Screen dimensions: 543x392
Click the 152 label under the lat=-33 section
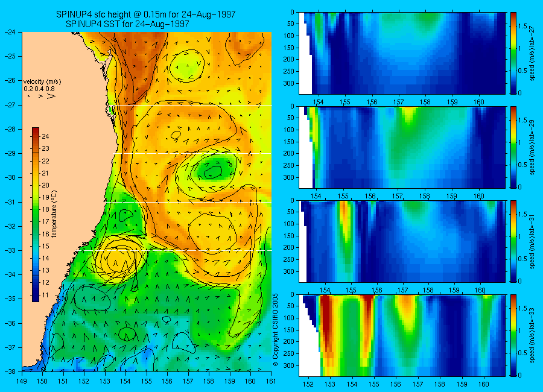pos(308,384)
